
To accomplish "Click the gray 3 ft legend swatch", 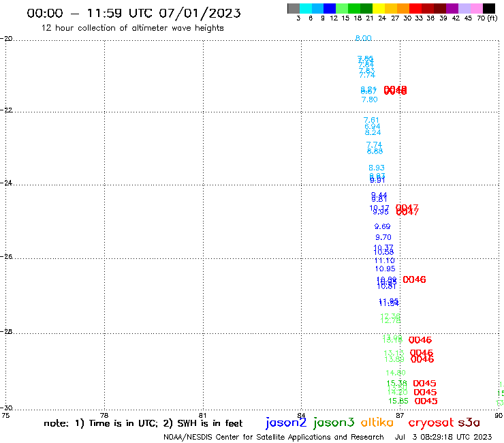I will pyautogui.click(x=294, y=8).
